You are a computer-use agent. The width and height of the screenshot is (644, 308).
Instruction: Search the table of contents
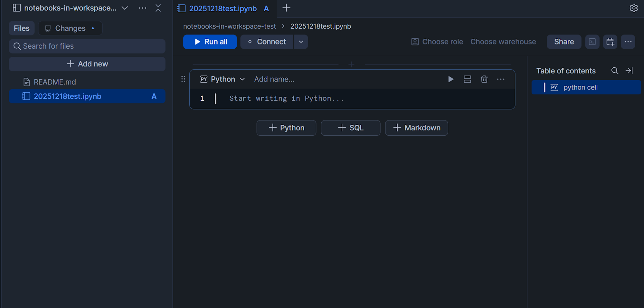615,71
